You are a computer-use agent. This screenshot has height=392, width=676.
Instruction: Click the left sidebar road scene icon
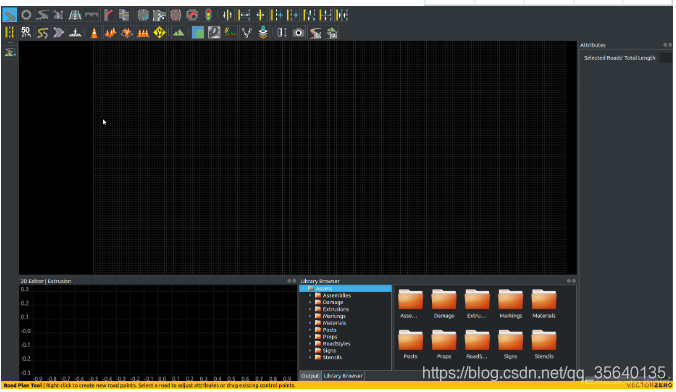pos(9,52)
